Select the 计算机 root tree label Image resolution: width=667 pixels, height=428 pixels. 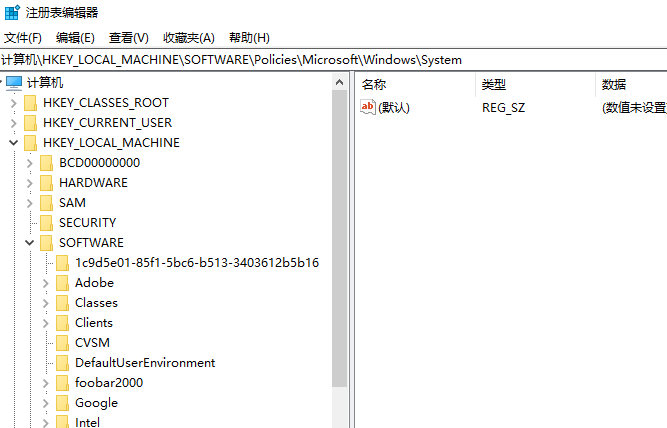click(x=45, y=83)
